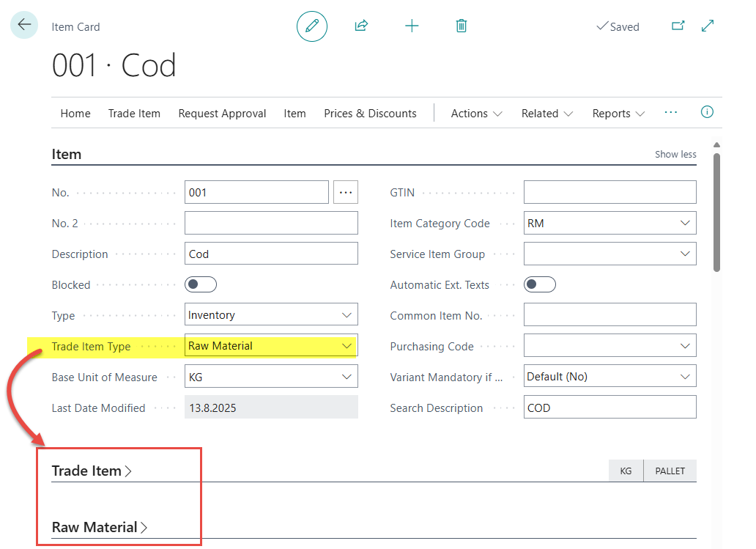Open the information FactBox pane icon
This screenshot has height=549, width=756.
click(x=707, y=112)
